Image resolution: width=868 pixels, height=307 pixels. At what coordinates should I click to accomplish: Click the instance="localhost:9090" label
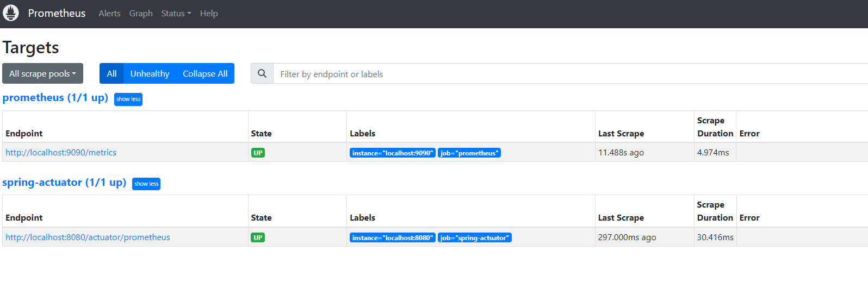click(x=393, y=153)
